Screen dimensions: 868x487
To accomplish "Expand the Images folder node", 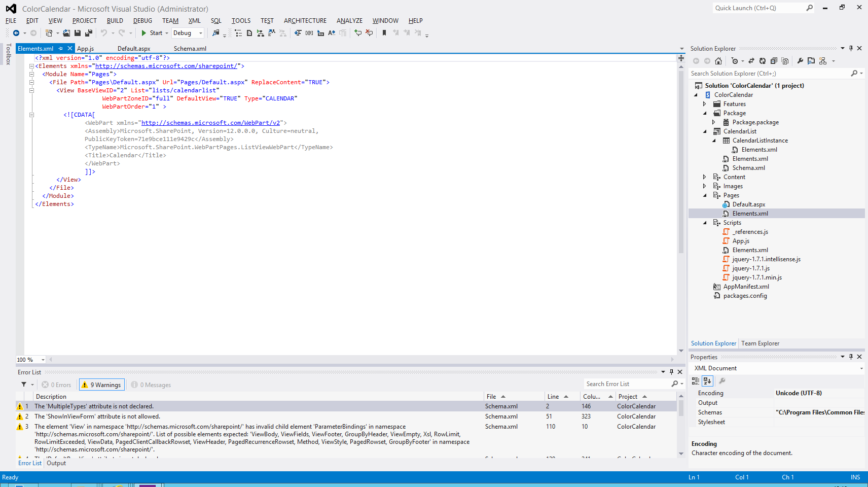I will pos(704,186).
